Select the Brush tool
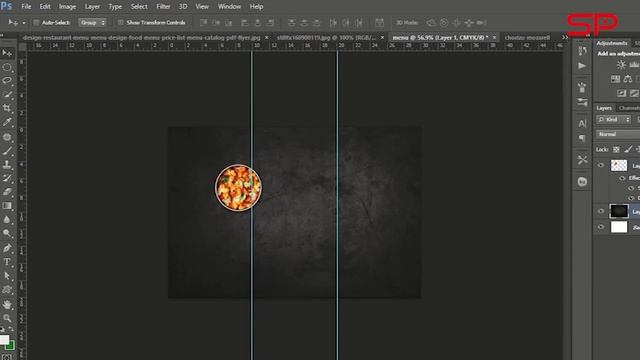This screenshot has width=640, height=360. coord(7,151)
